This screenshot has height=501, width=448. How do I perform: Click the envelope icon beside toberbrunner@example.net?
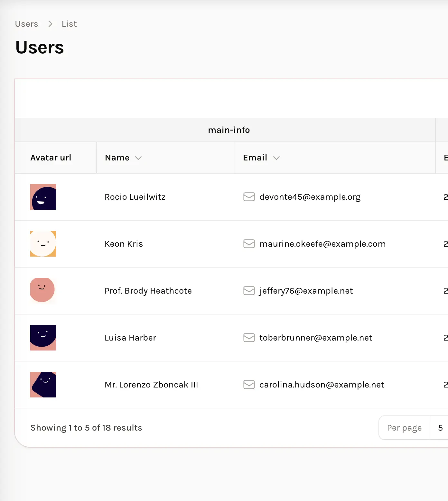coord(249,338)
